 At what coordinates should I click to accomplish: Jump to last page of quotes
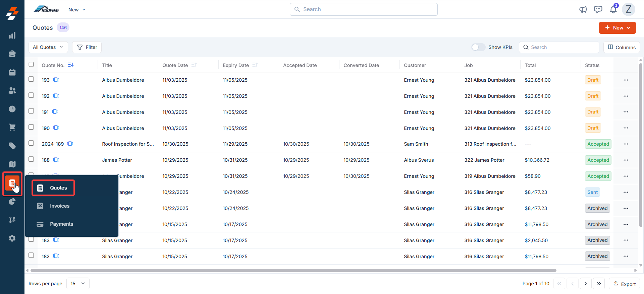click(599, 284)
